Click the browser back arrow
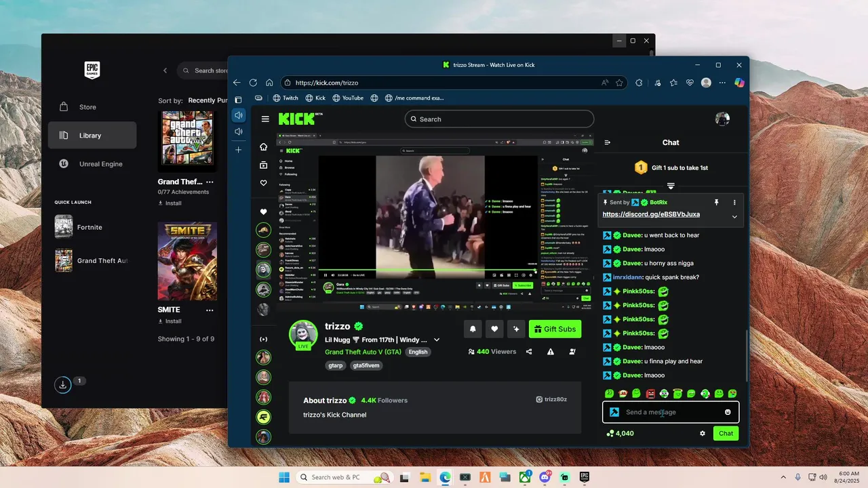Screen dimensions: 868x488 (237, 83)
